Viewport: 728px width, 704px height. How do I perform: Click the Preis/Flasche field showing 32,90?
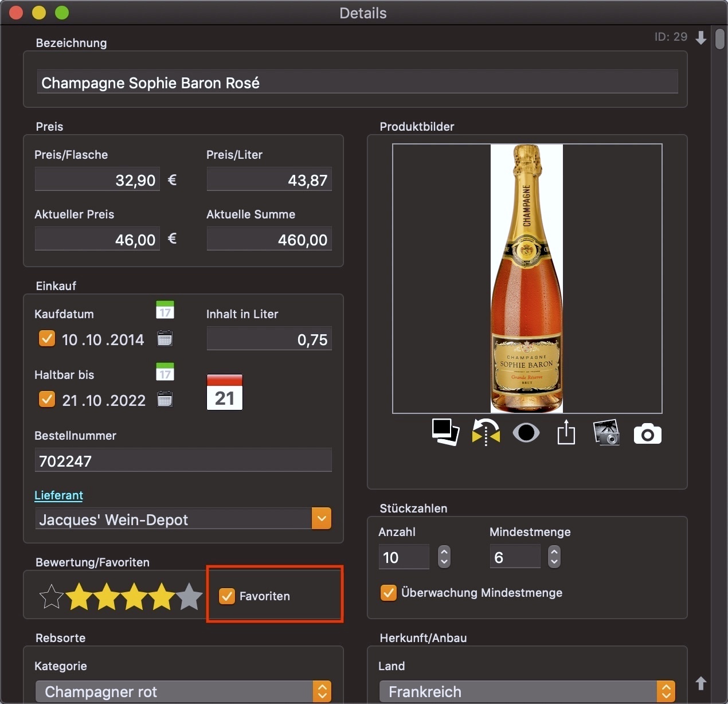[97, 179]
